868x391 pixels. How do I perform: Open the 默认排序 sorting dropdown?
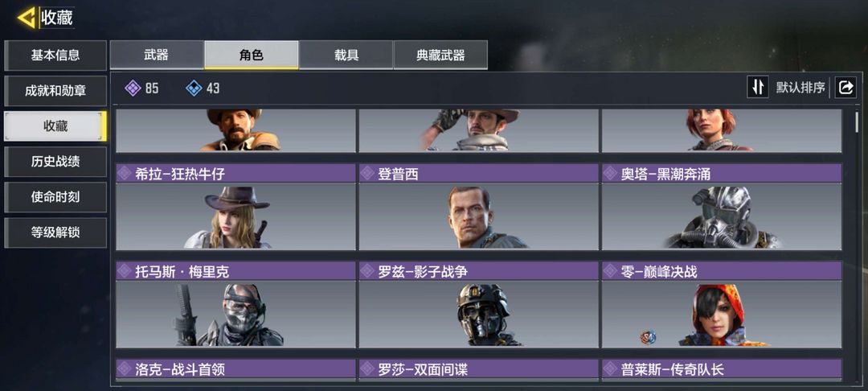[x=800, y=88]
